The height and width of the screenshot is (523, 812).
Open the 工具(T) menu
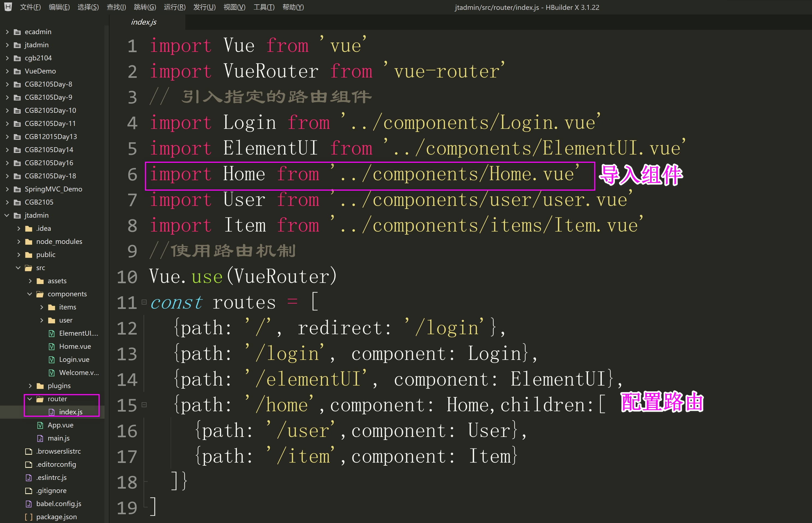pos(264,7)
